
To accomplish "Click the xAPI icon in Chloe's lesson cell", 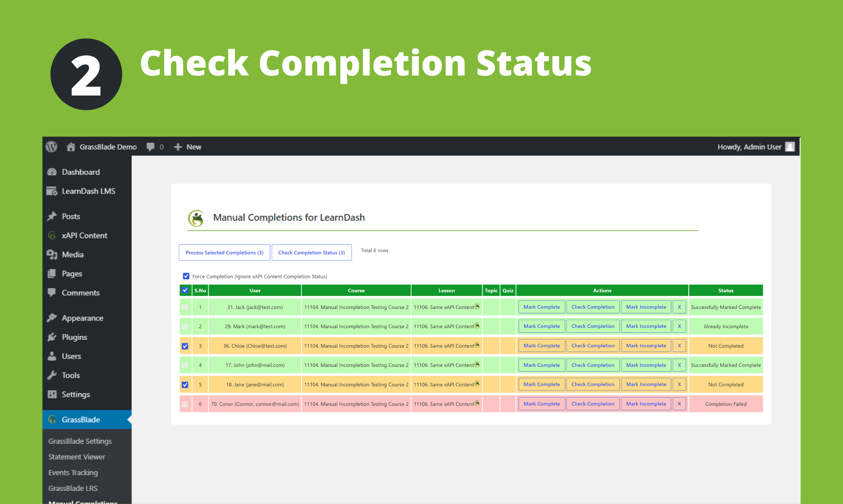I will pyautogui.click(x=477, y=345).
